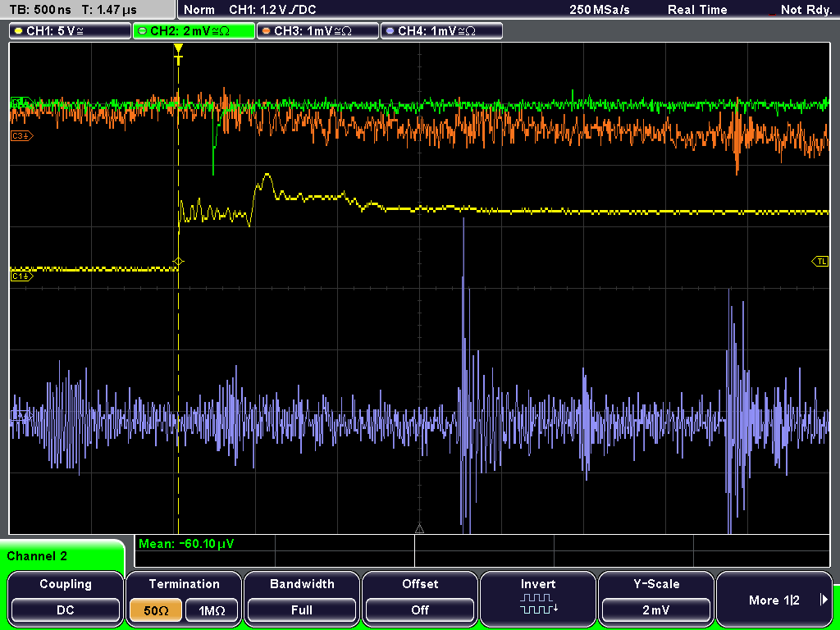Screen dimensions: 840x630
Task: Set termination to 50Ω
Action: click(x=156, y=609)
